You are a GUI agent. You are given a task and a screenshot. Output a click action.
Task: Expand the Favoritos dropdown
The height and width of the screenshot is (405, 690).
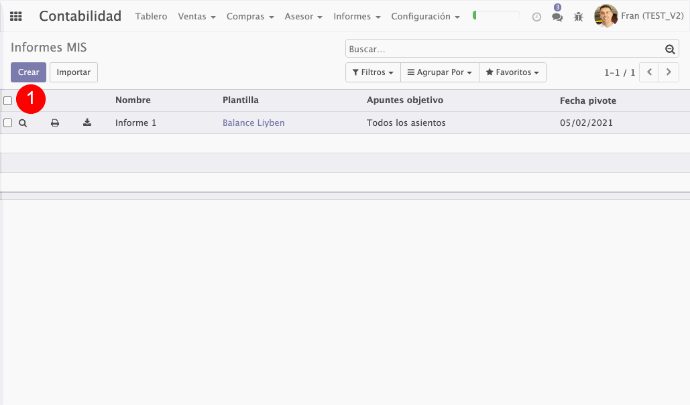click(512, 73)
